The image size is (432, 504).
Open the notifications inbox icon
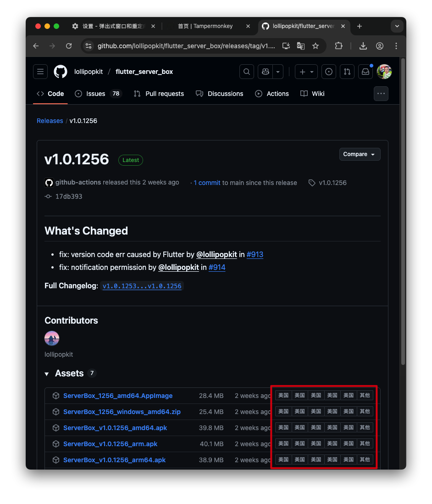(366, 72)
